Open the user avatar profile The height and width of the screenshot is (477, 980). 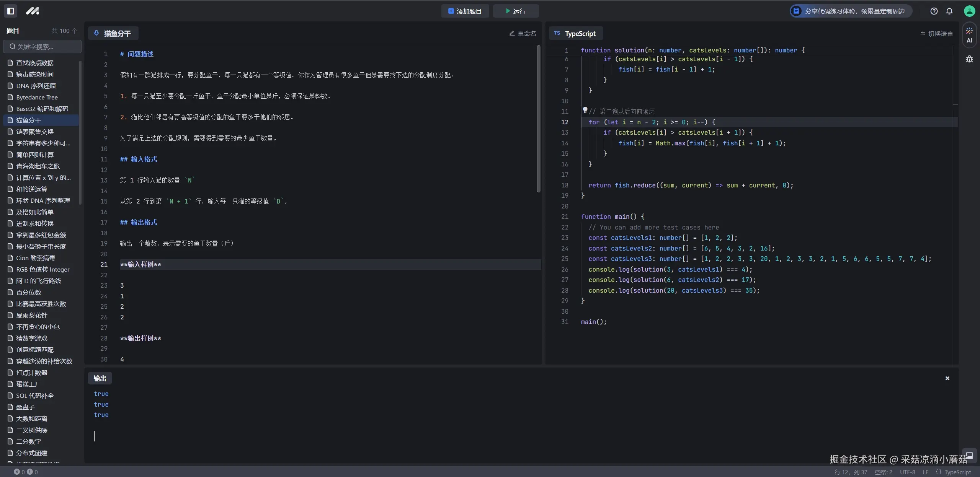(x=969, y=11)
